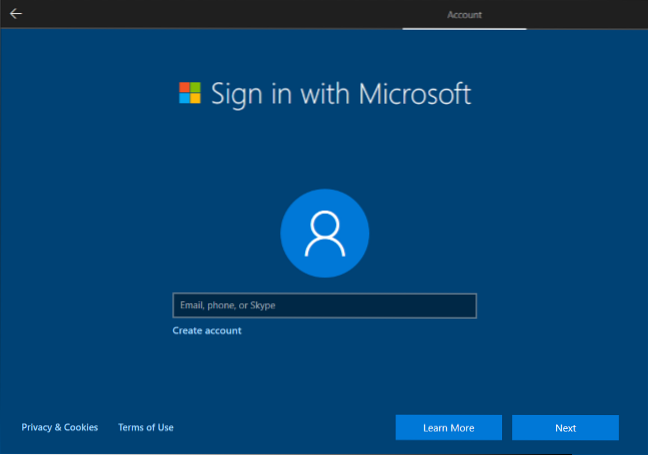Viewport: 648px width, 455px height.
Task: Select the Account tab
Action: pos(464,15)
